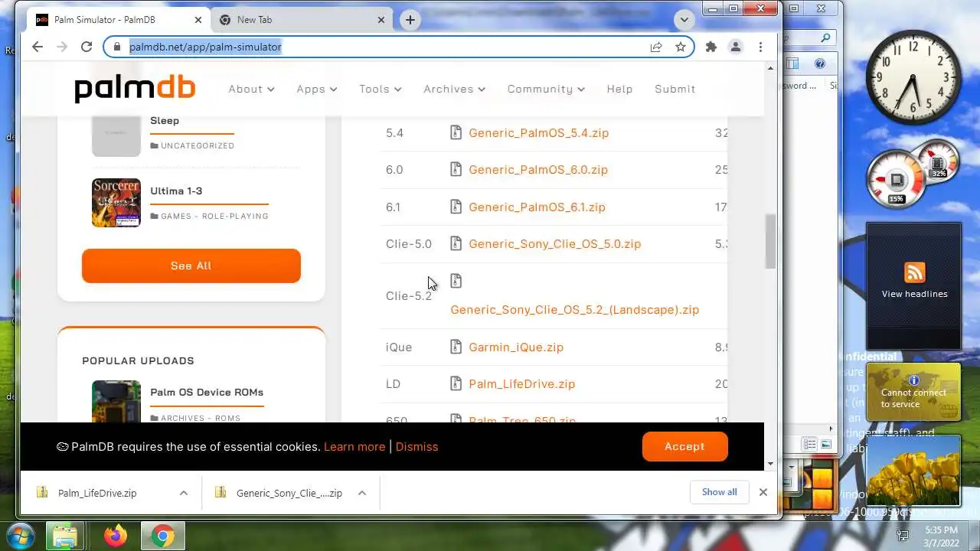Click the tab search chevron button

point(684,20)
